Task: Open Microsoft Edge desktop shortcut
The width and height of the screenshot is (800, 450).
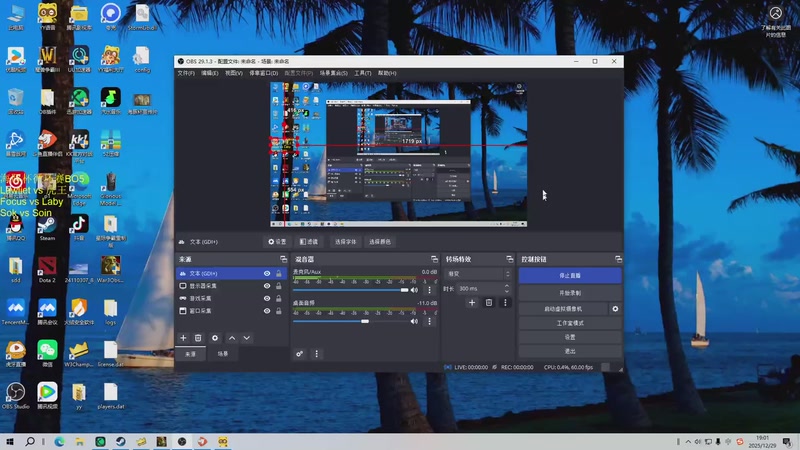Action: pos(79,189)
